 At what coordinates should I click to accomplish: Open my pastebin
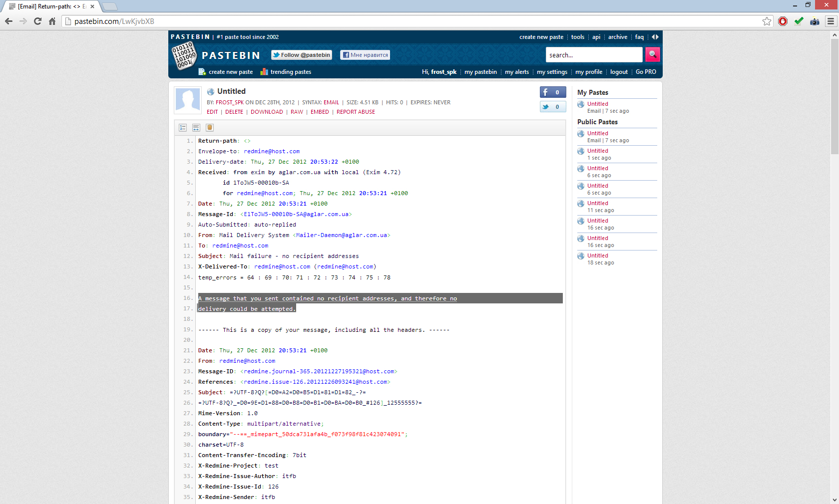click(480, 72)
